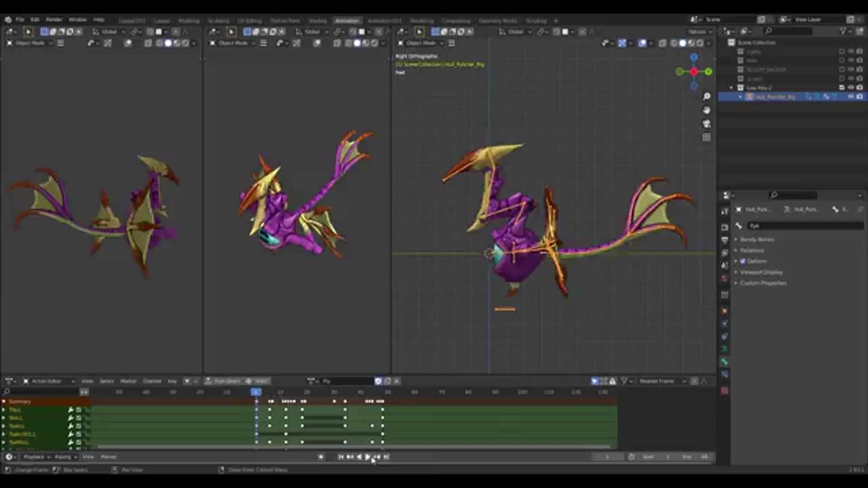The width and height of the screenshot is (868, 488).
Task: Toggle camera visibility for Hull_Puncher_Rig
Action: pos(859,96)
